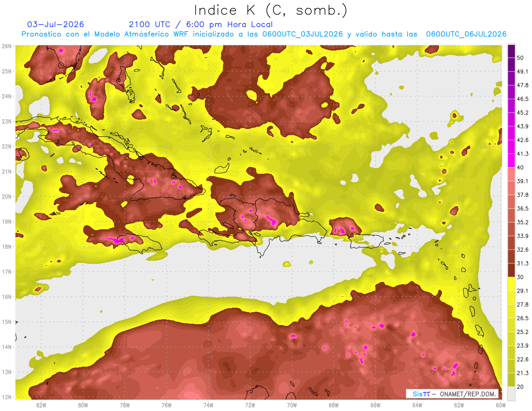Click the "Indice K (C, somb.)" map title

[271, 10]
